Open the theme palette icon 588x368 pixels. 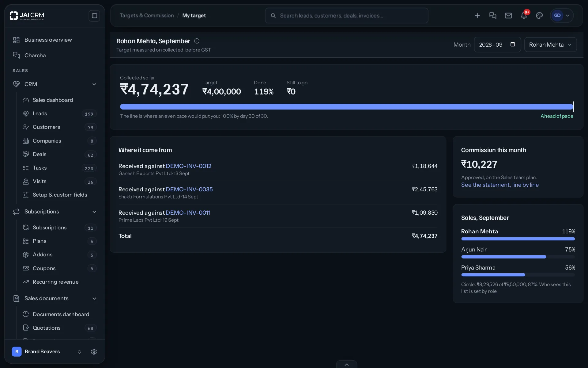539,16
